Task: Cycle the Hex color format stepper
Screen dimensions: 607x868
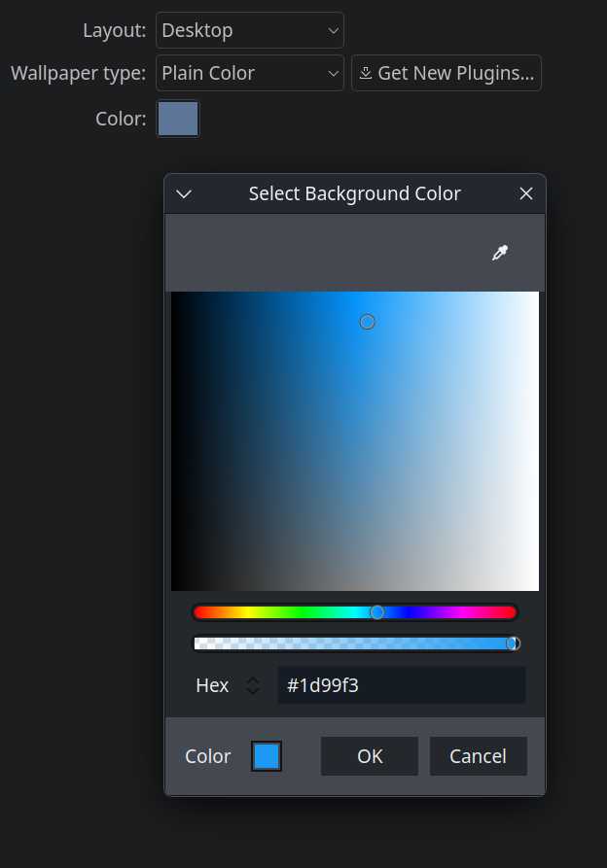Action: (253, 685)
